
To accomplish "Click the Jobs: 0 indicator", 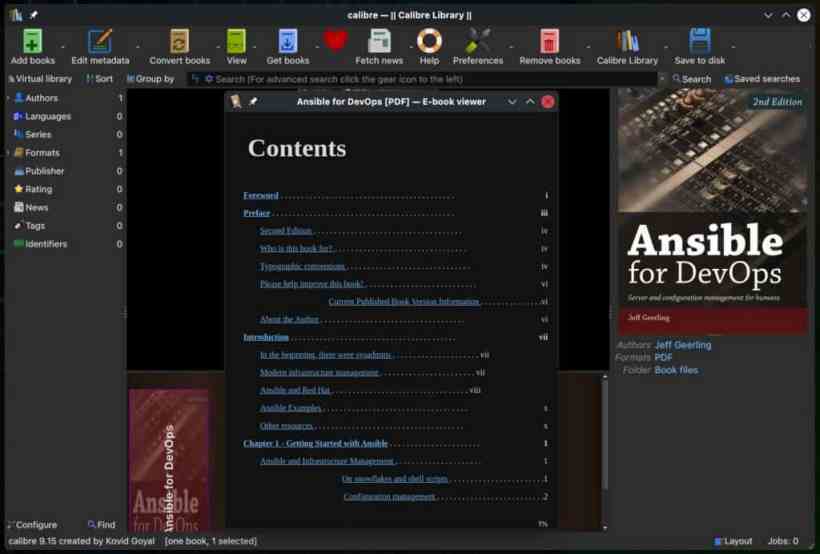I will pyautogui.click(x=783, y=541).
